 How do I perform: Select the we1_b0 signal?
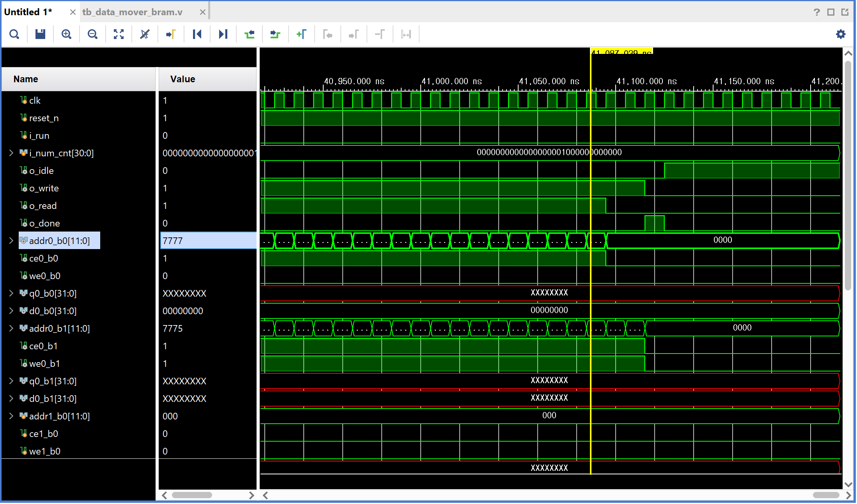[x=44, y=451]
